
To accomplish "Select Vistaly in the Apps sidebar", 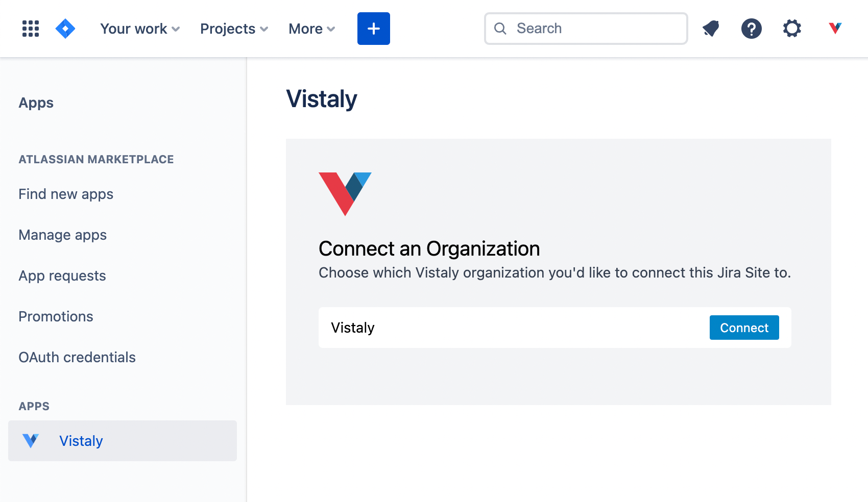I will click(123, 441).
